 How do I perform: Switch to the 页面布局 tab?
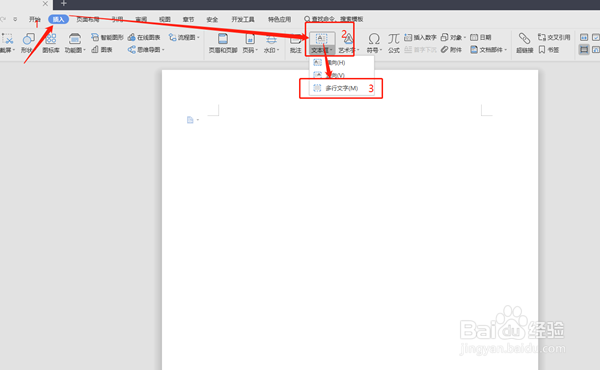(x=88, y=19)
